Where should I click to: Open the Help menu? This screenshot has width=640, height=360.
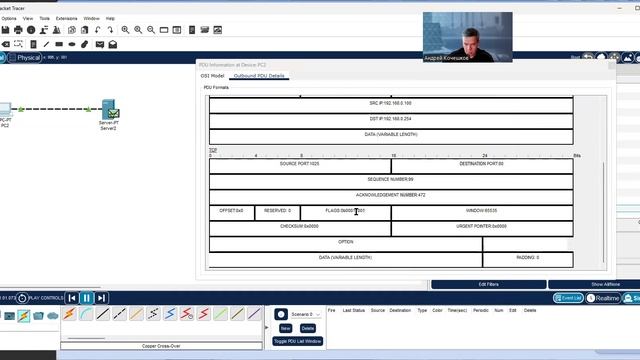[x=110, y=18]
